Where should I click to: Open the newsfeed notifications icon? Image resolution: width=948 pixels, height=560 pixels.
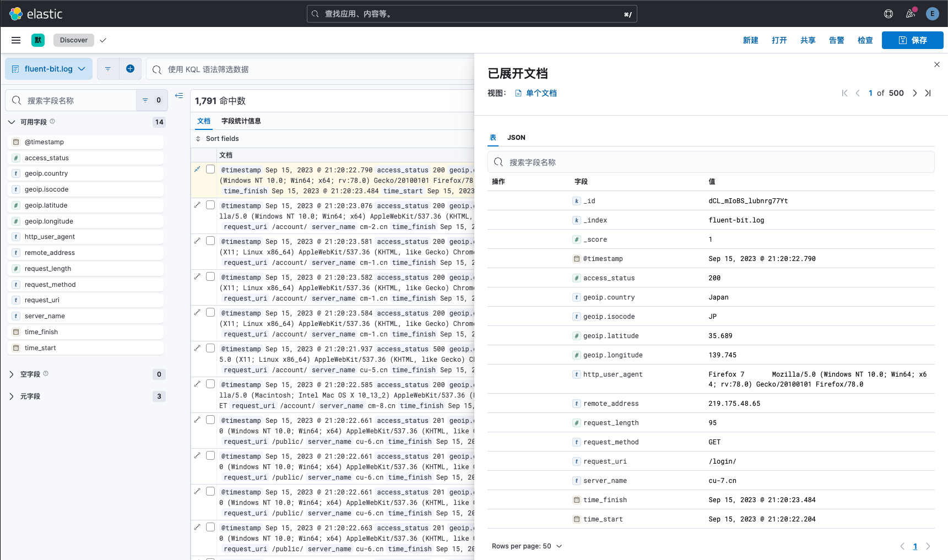pyautogui.click(x=910, y=14)
